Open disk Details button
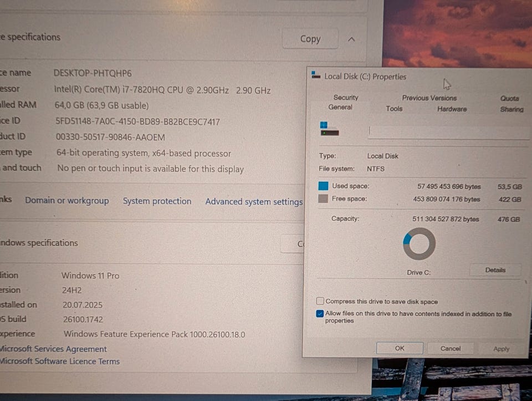Screen dimensions: 532x401 pos(495,270)
